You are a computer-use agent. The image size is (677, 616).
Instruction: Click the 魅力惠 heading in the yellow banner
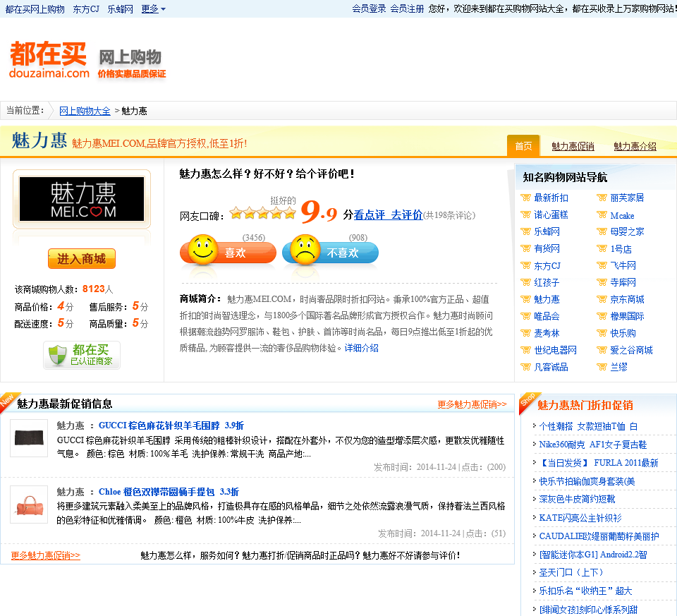tap(39, 140)
